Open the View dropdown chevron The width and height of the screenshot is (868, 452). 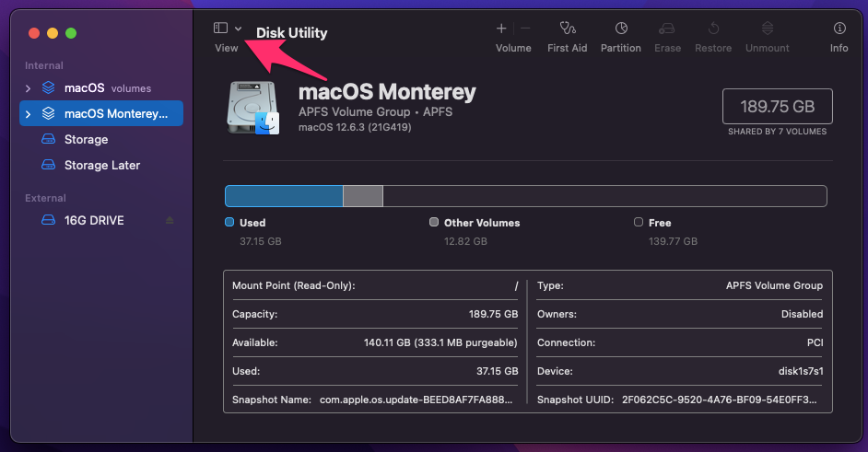click(238, 29)
